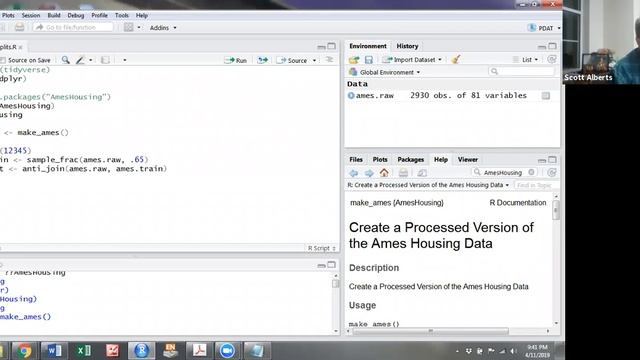
Task: Open the Import Dataset dropdown
Action: point(440,60)
